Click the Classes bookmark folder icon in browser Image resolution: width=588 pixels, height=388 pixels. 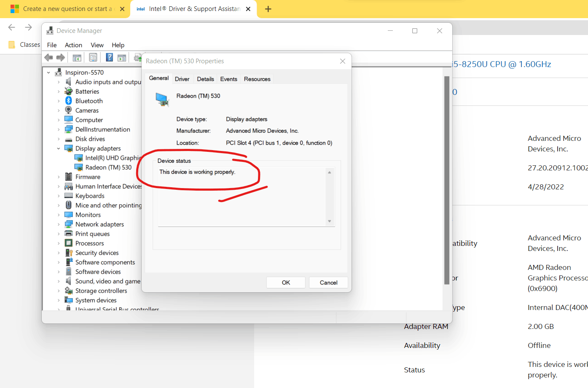pyautogui.click(x=12, y=45)
